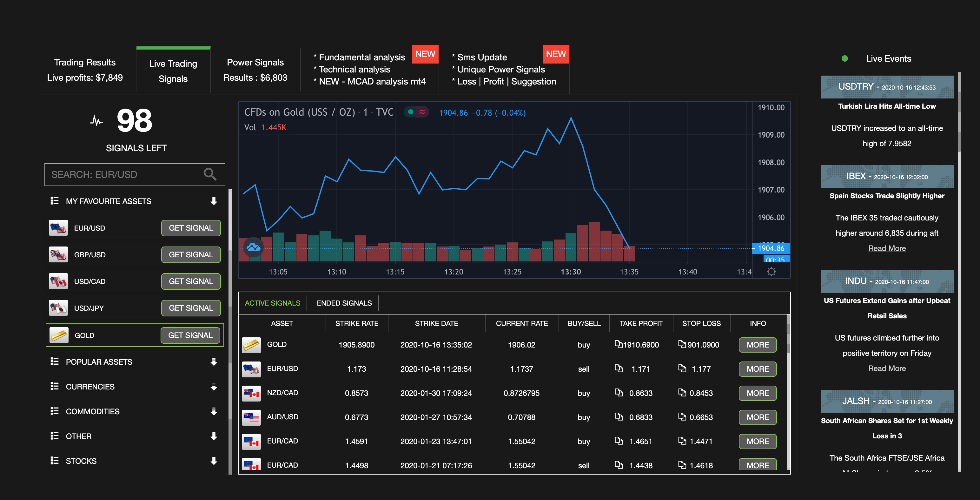Screen dimensions: 980x500
Task: Sort by STRIKE DATE column header
Action: coord(436,323)
